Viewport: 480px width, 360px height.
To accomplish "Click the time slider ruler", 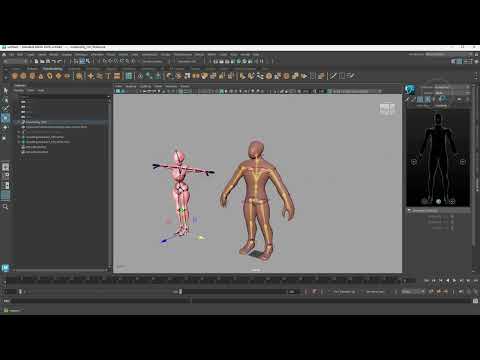I will tap(210, 280).
